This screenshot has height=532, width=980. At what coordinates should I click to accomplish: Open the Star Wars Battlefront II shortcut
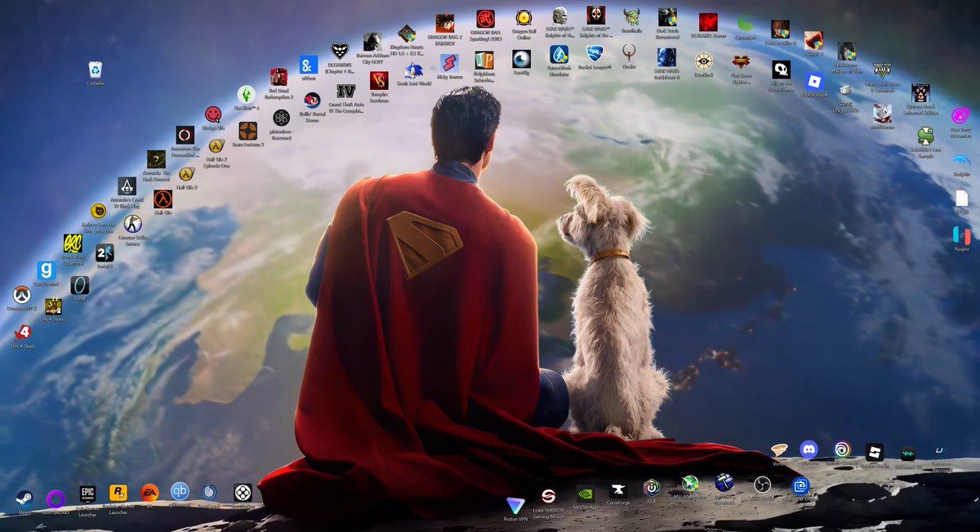pos(666,57)
